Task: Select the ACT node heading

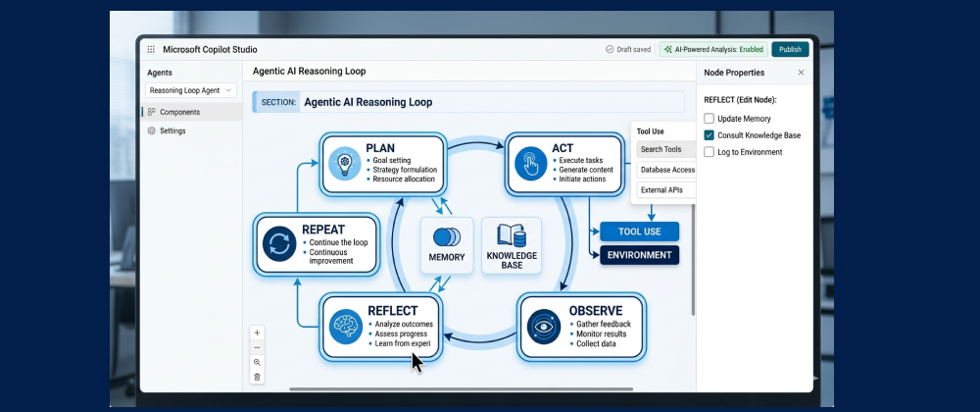Action: click(x=563, y=148)
